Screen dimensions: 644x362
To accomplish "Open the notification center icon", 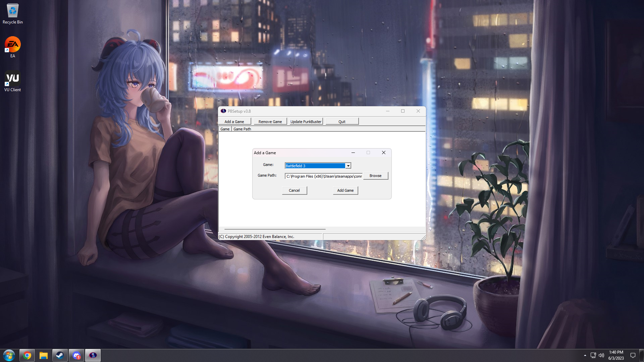I will (633, 355).
